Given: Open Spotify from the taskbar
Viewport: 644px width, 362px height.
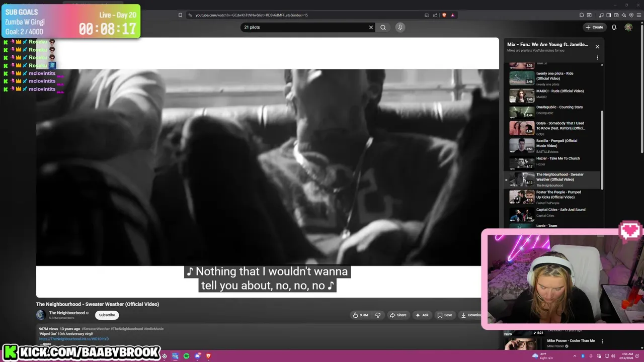Looking at the screenshot, I should pos(186,356).
